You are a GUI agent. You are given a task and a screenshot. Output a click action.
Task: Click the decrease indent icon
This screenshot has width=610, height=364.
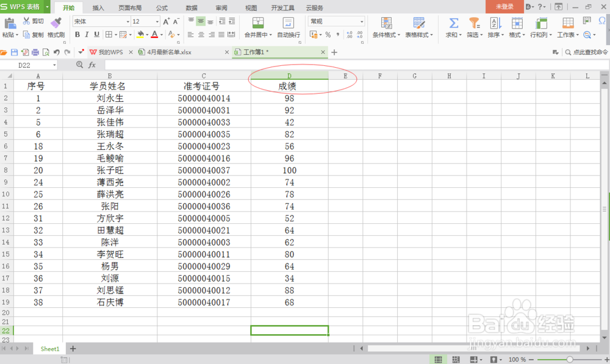click(x=222, y=21)
